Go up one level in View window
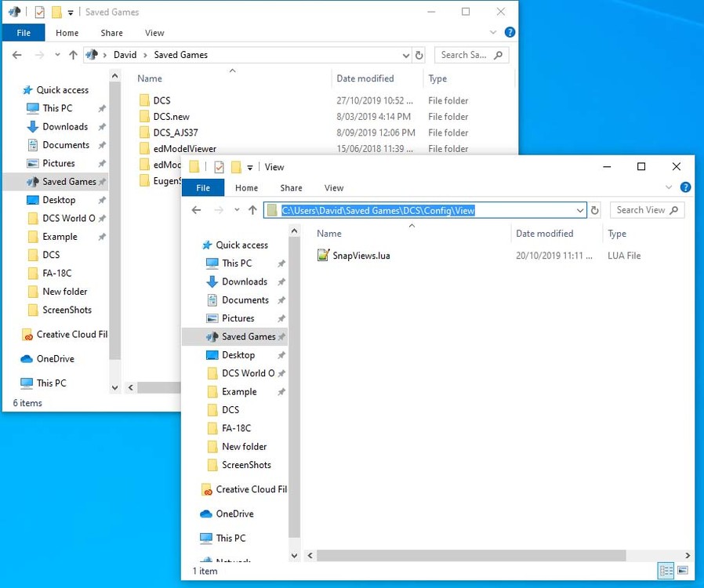Viewport: 704px width, 588px height. 252,210
